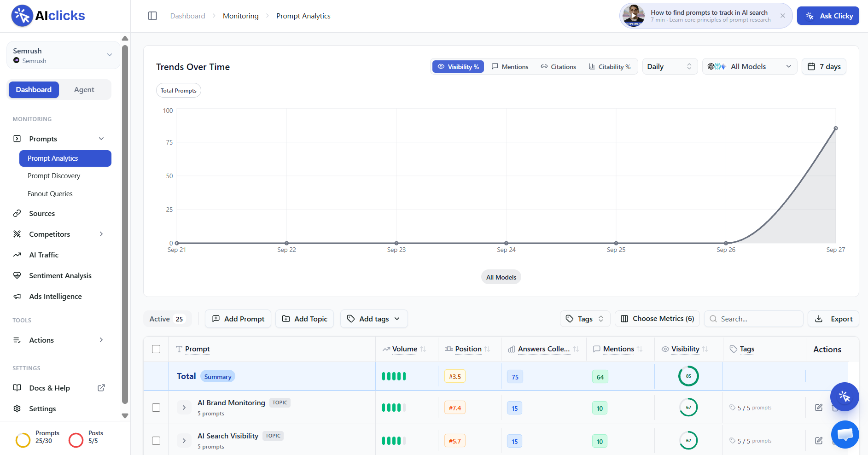Click the Active 25 filter
Image resolution: width=868 pixels, height=455 pixels.
(167, 319)
